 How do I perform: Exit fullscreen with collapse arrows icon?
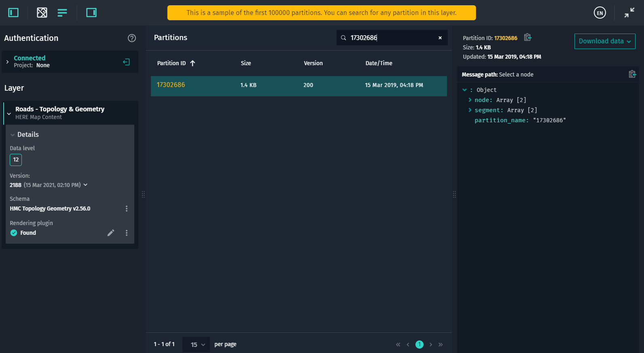pos(629,13)
